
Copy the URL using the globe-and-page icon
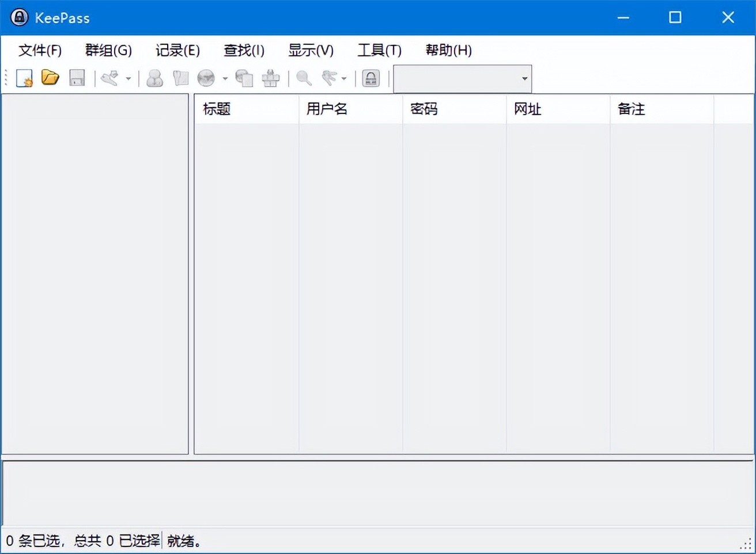[244, 78]
